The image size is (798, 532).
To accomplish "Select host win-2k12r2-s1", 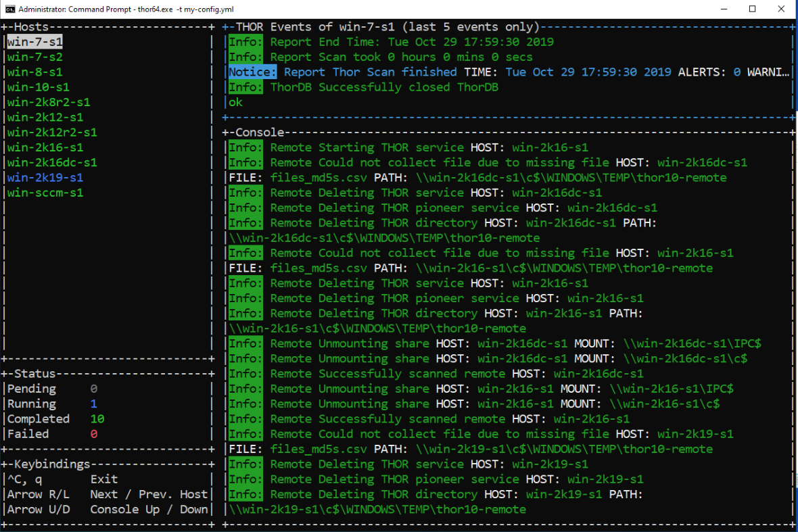I will pos(52,132).
